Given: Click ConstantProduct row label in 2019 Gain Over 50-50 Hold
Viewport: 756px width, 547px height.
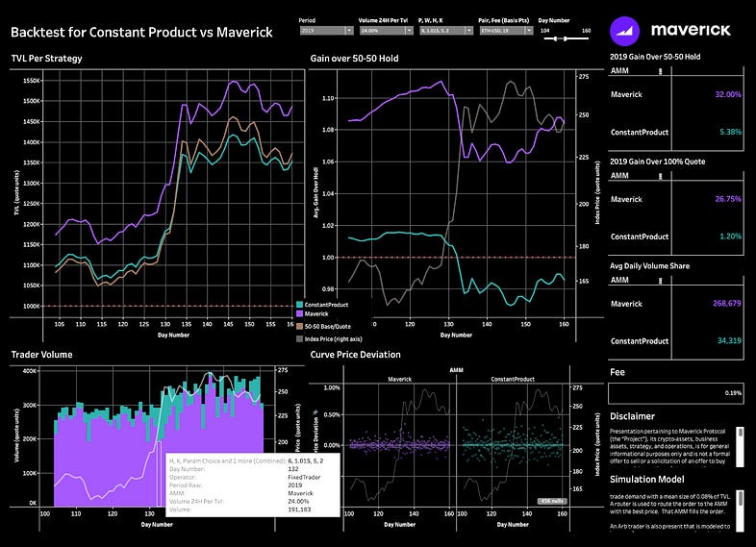Looking at the screenshot, I should coord(640,132).
